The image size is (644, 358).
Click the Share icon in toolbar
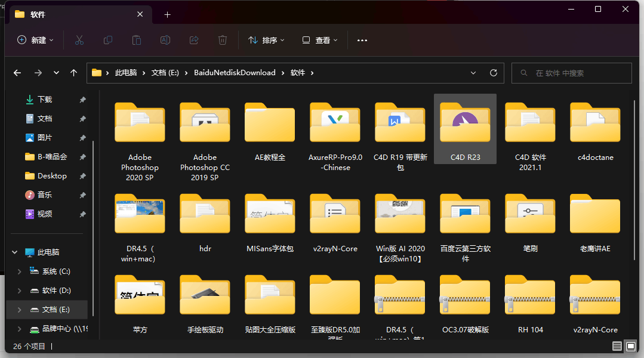194,40
